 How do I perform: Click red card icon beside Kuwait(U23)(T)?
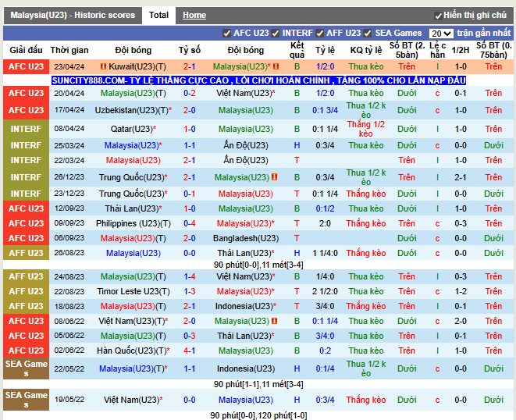click(103, 66)
